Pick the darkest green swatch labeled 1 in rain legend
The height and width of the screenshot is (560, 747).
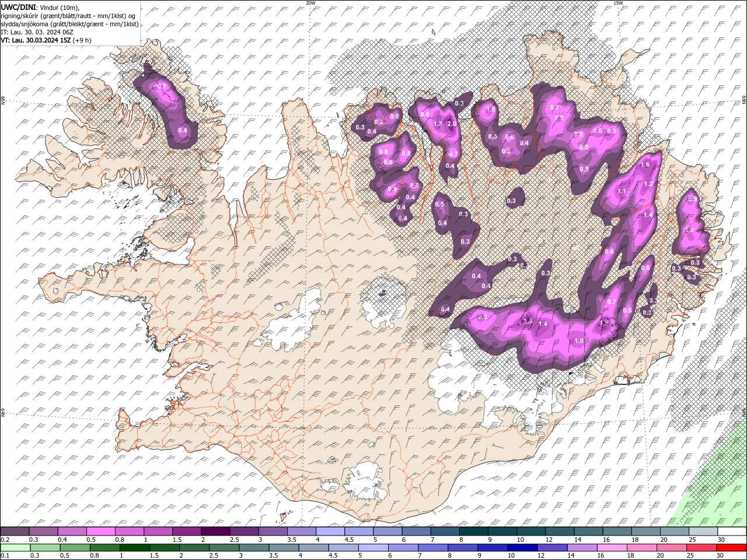pos(135,547)
